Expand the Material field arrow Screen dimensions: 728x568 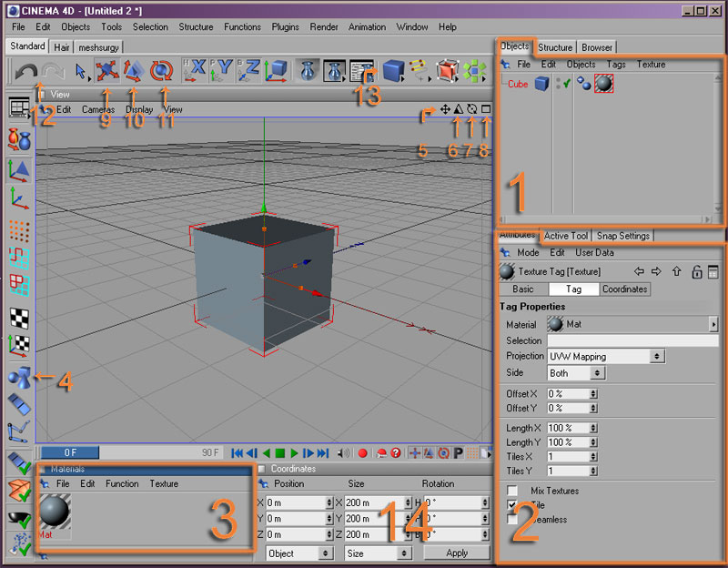(x=714, y=324)
